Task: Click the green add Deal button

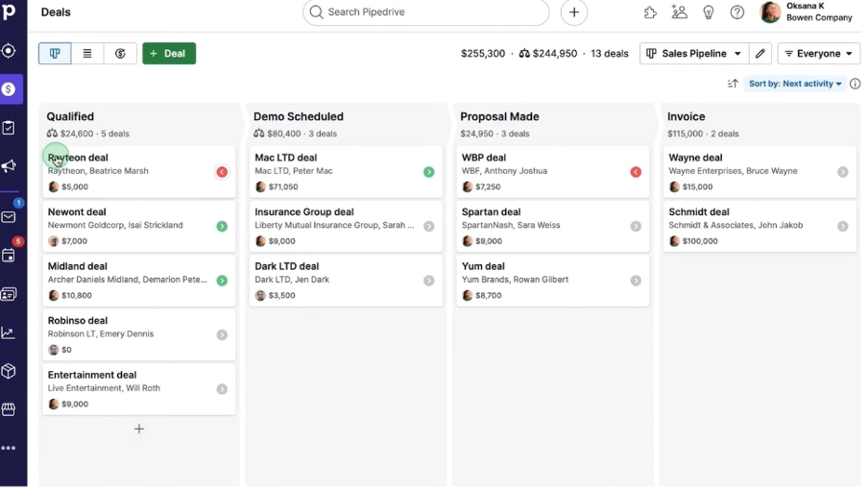Action: pyautogui.click(x=169, y=53)
